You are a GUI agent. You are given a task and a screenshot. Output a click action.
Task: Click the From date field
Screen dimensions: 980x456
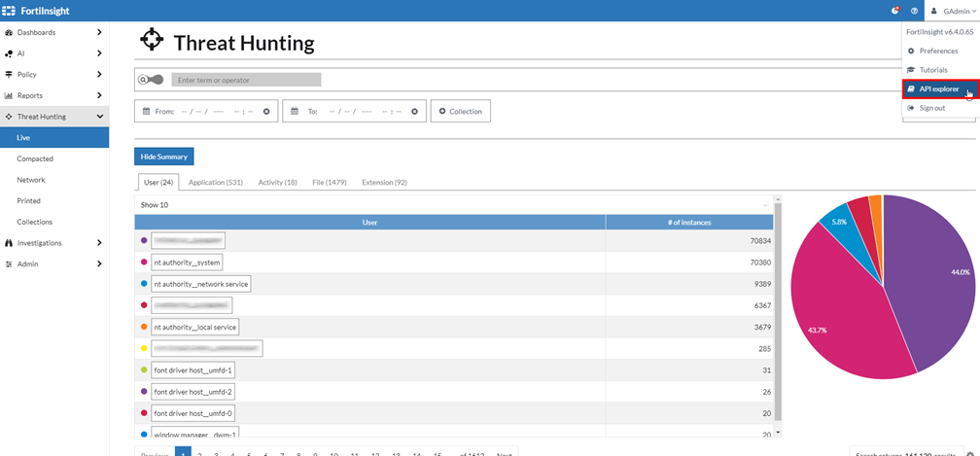[x=206, y=111]
